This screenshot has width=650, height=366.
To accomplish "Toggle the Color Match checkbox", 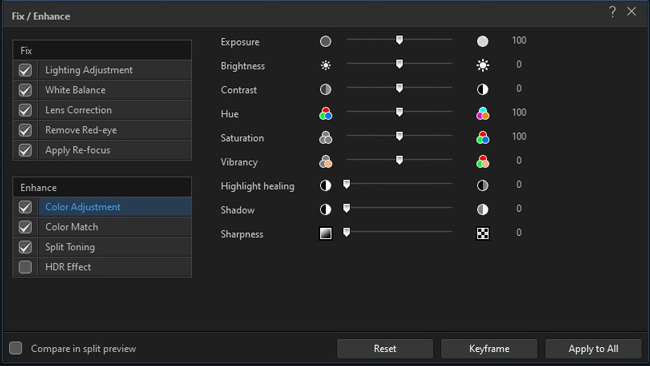I will (25, 227).
